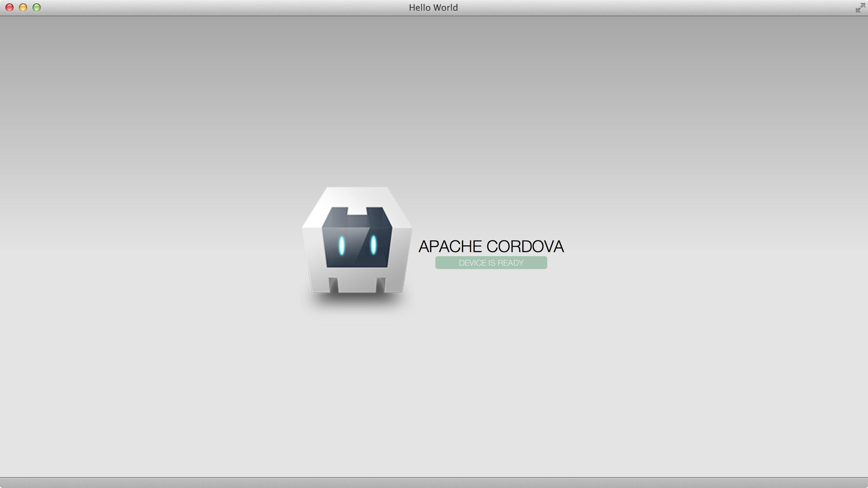Click the notch atop the robot's face
The image size is (868, 488).
coord(357,211)
